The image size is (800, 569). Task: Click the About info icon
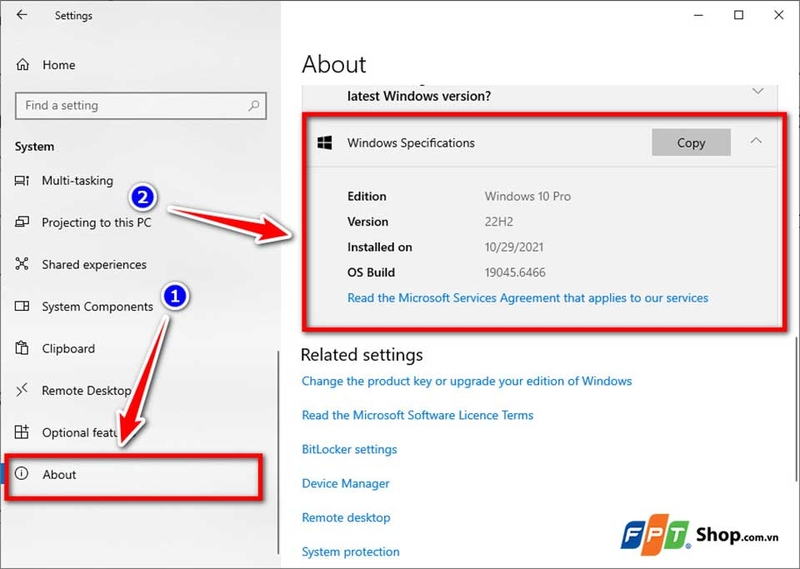21,473
